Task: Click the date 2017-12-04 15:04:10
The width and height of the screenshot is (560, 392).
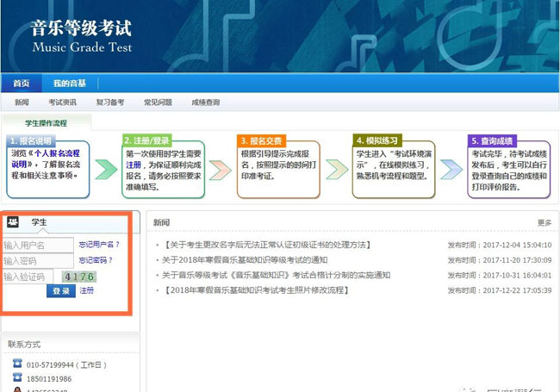Action: pyautogui.click(x=517, y=245)
